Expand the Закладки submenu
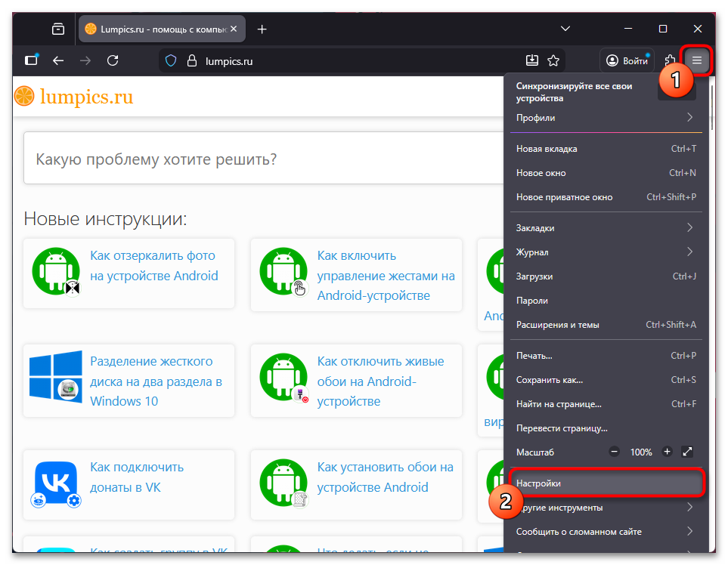The height and width of the screenshot is (565, 728). tap(605, 227)
